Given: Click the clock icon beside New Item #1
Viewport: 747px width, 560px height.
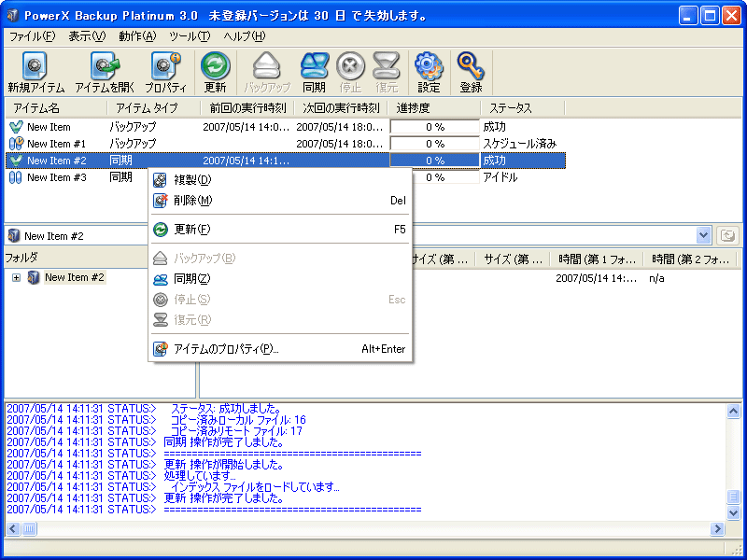Looking at the screenshot, I should [x=16, y=144].
